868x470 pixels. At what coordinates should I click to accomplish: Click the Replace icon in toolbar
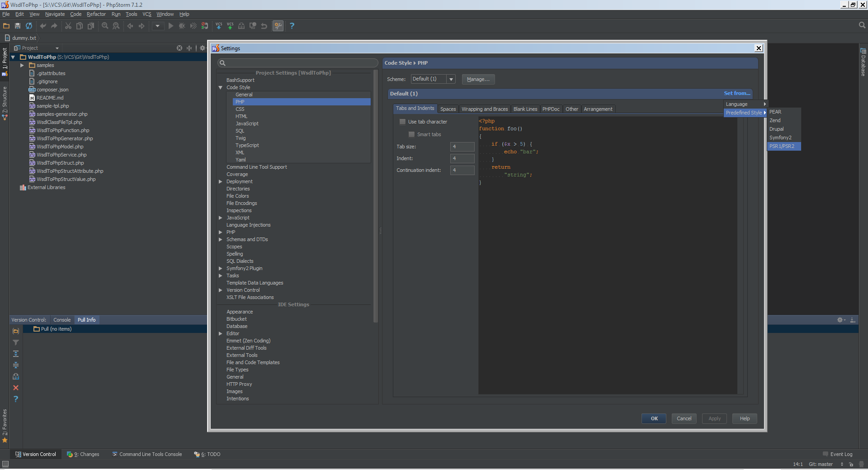pos(116,26)
